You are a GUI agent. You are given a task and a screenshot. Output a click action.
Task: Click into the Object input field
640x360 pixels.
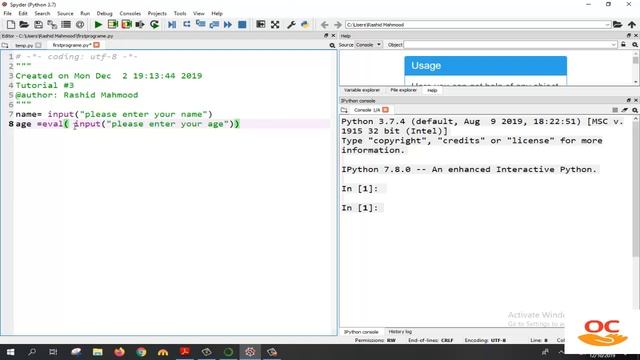tap(507, 44)
